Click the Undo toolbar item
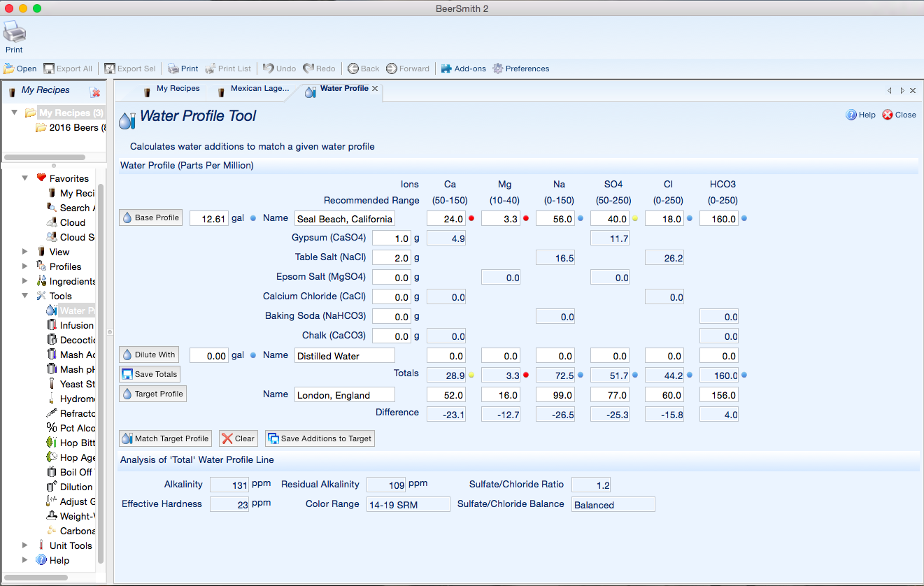924x586 pixels. [x=280, y=69]
